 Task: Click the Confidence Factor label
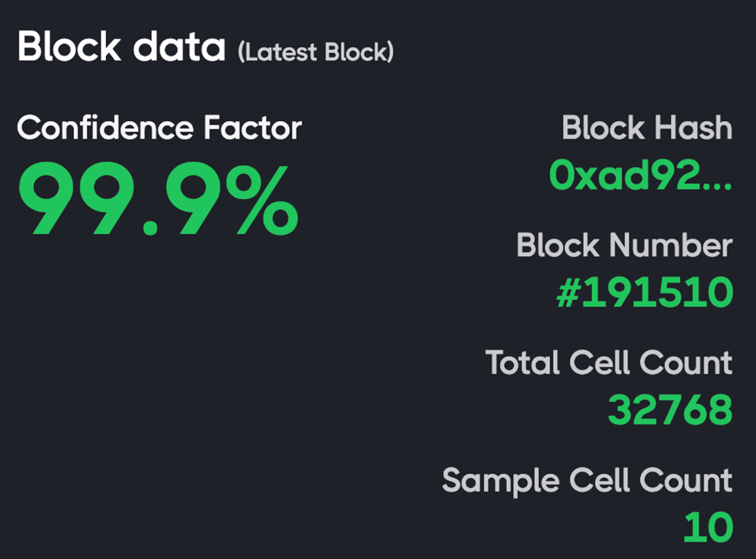(159, 128)
